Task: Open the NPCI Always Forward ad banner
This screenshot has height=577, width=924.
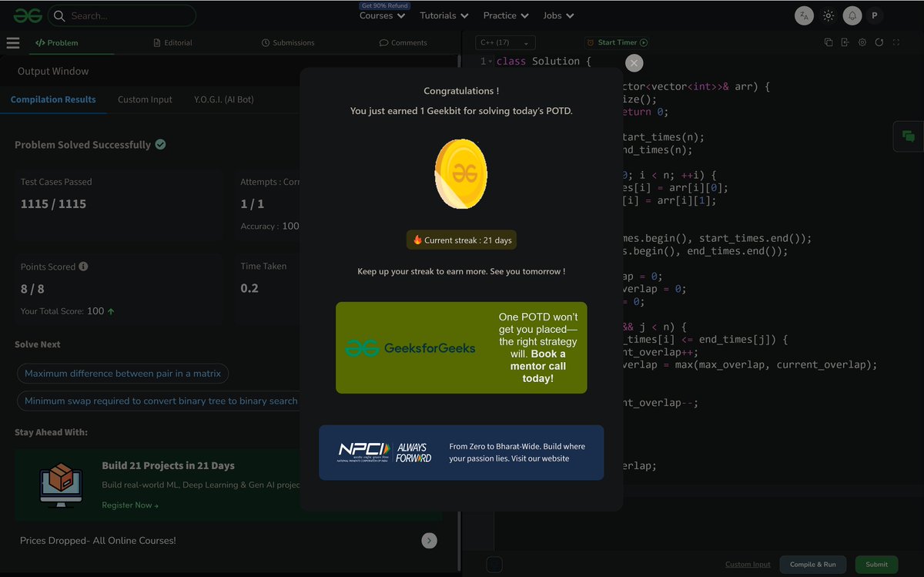Action: 461,453
